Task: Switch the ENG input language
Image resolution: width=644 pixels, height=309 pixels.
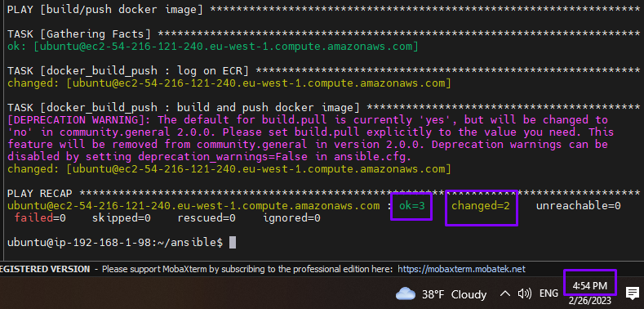Action: (549, 293)
